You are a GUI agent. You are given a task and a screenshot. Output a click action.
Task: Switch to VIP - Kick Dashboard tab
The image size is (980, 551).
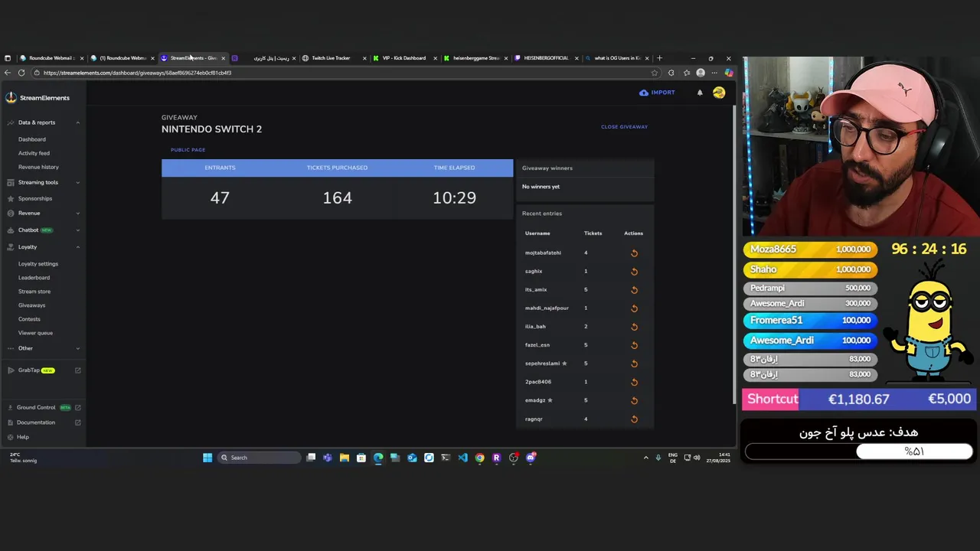pyautogui.click(x=403, y=58)
